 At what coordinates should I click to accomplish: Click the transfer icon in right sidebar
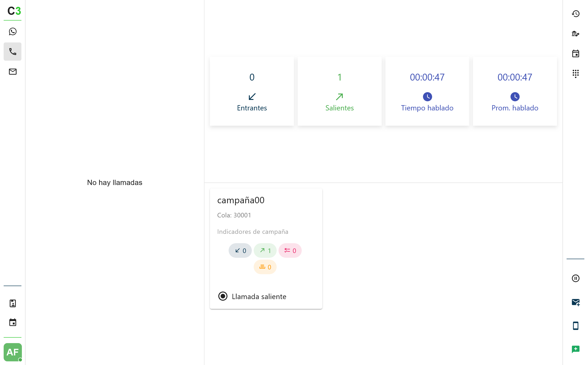[x=575, y=34]
